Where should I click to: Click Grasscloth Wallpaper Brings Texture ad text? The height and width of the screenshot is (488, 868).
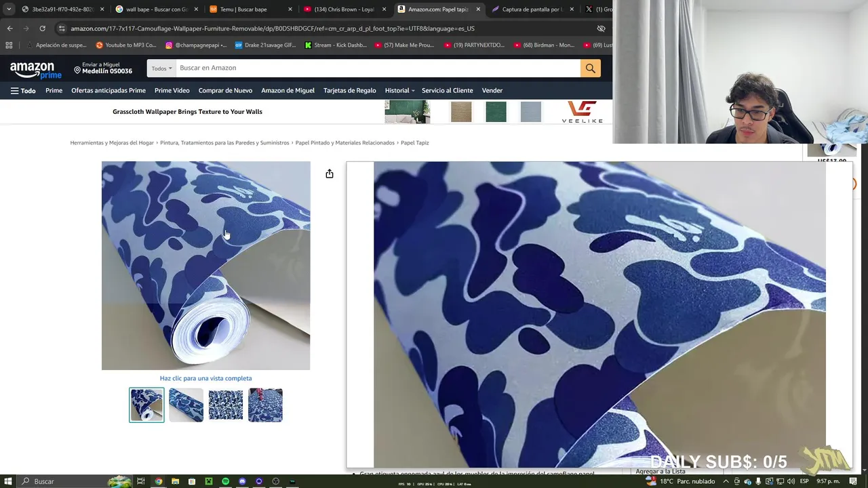(x=187, y=112)
